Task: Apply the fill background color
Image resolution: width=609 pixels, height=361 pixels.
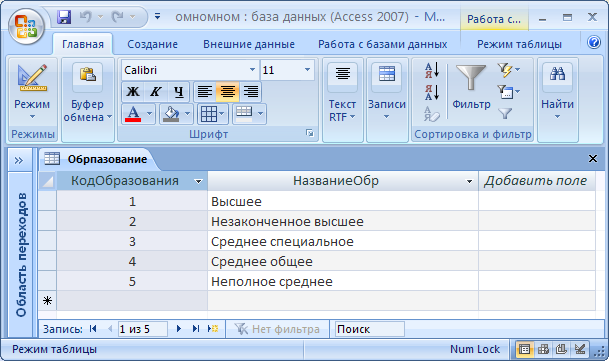Action: 171,114
